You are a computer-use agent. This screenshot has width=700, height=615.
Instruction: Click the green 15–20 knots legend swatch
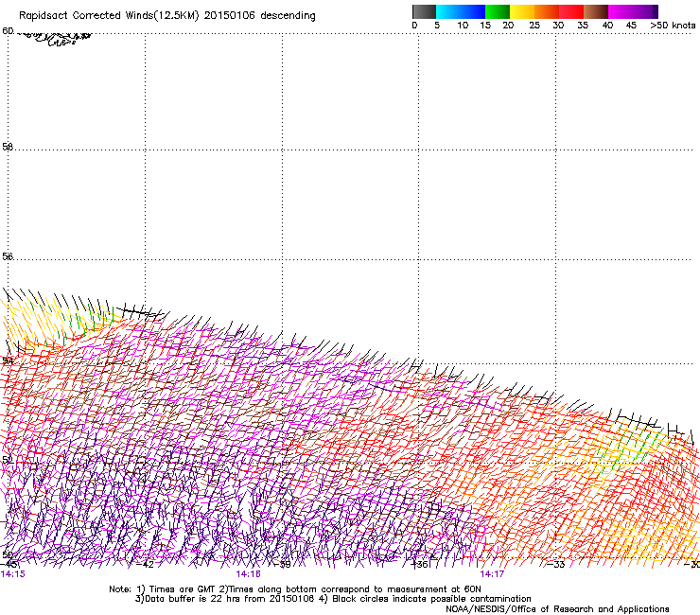pyautogui.click(x=498, y=11)
